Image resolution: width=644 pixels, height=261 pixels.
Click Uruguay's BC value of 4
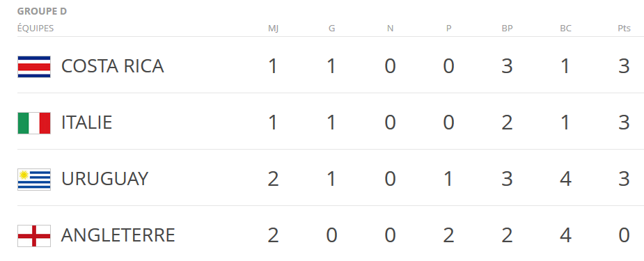[x=565, y=180]
